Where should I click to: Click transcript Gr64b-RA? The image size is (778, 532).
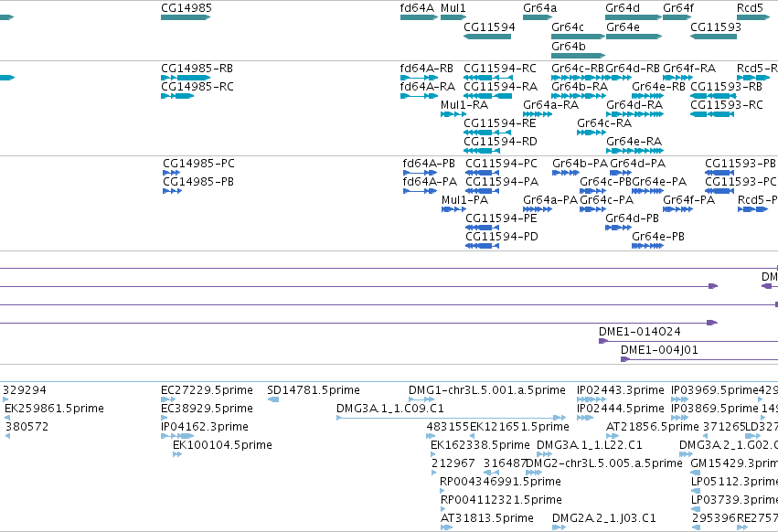[579, 96]
